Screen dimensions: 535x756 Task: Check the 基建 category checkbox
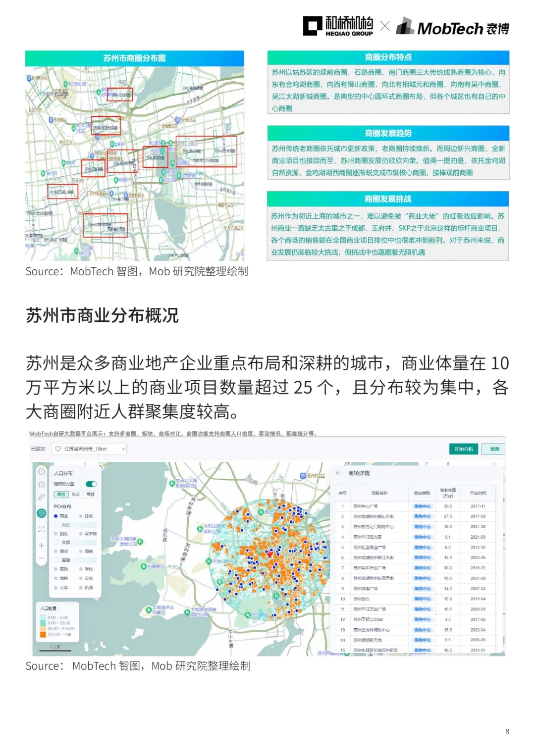[56, 560]
